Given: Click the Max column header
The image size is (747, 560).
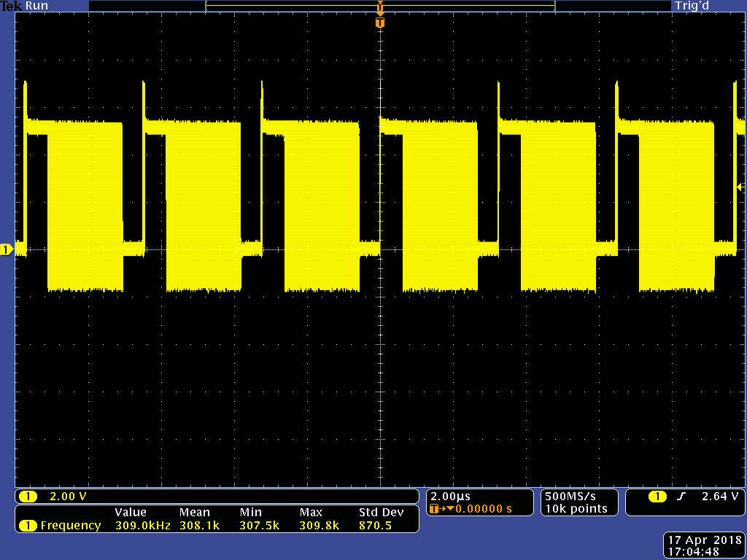Looking at the screenshot, I should [x=311, y=513].
